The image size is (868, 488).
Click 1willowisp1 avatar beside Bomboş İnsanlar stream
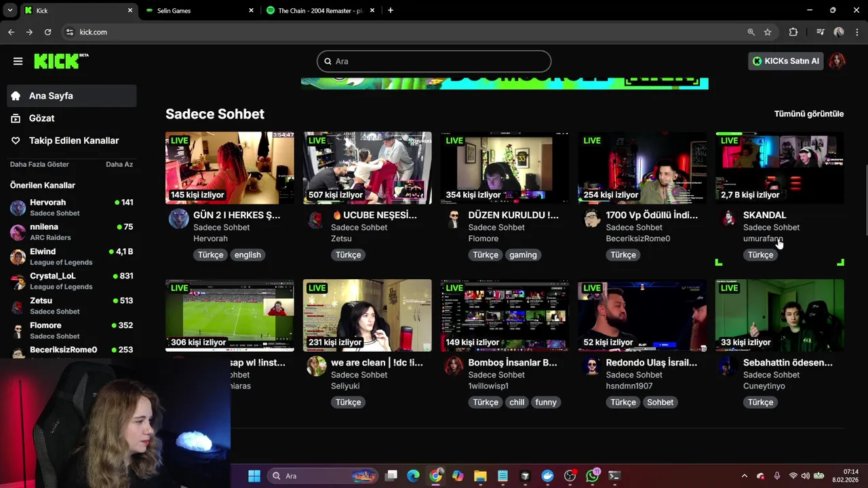pyautogui.click(x=454, y=367)
